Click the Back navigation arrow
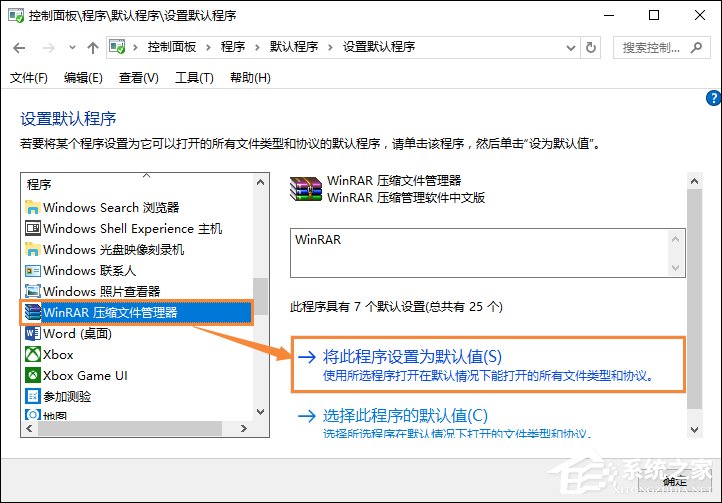Viewport: 722px width, 503px height. [x=19, y=47]
